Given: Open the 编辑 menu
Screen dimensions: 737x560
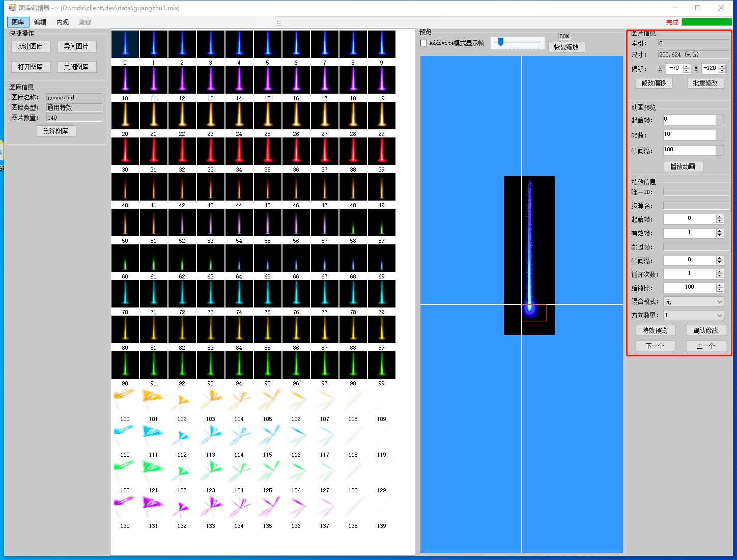Looking at the screenshot, I should (x=40, y=22).
